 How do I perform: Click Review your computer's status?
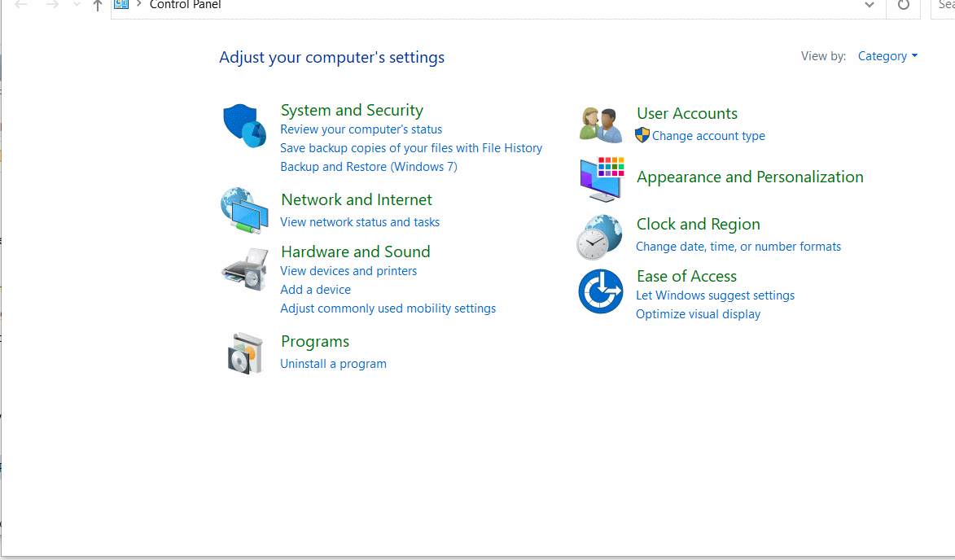pyautogui.click(x=361, y=129)
